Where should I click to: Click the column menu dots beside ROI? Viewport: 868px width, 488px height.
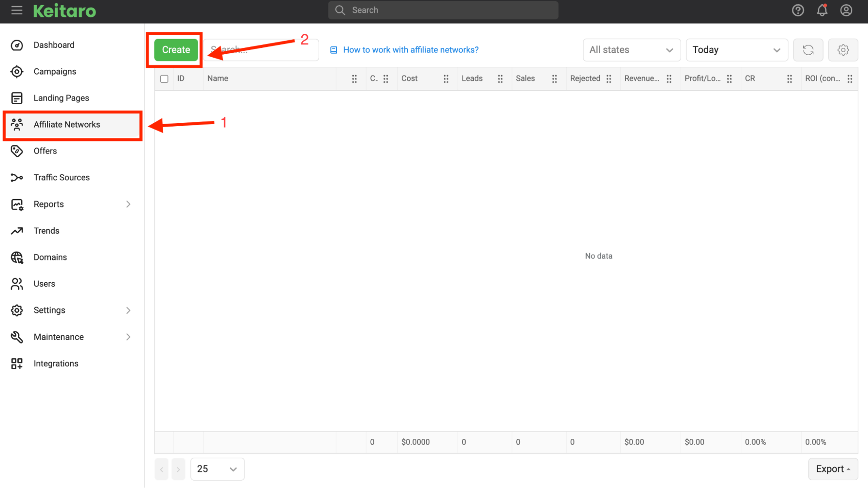coord(850,79)
